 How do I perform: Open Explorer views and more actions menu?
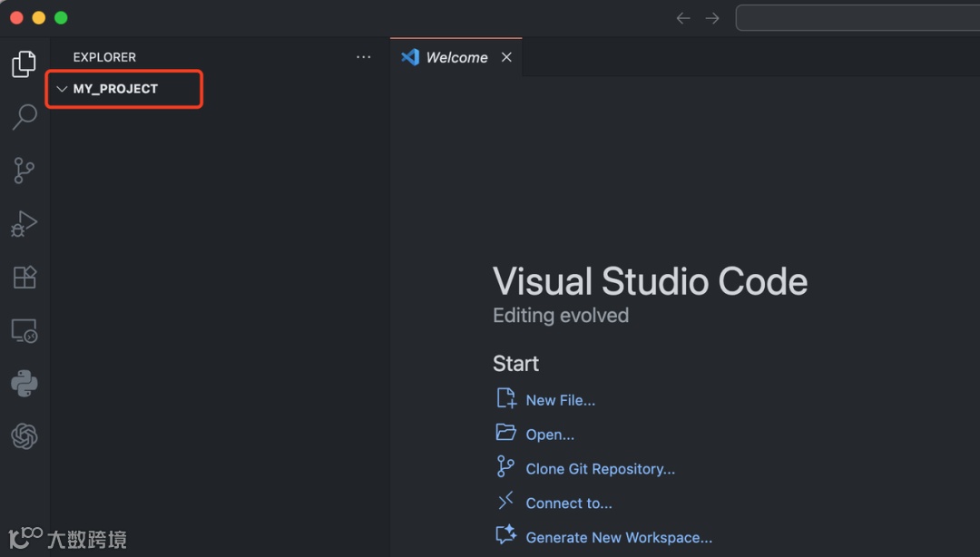[363, 57]
